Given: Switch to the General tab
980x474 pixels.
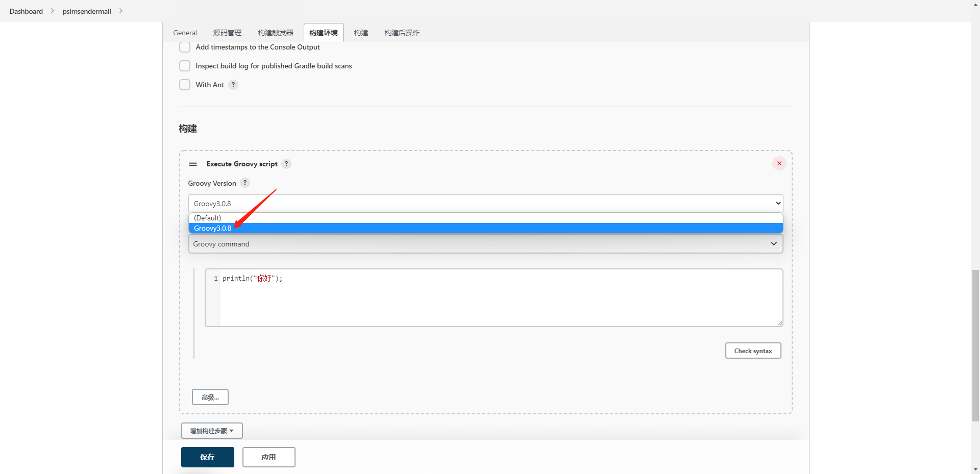Looking at the screenshot, I should [185, 33].
